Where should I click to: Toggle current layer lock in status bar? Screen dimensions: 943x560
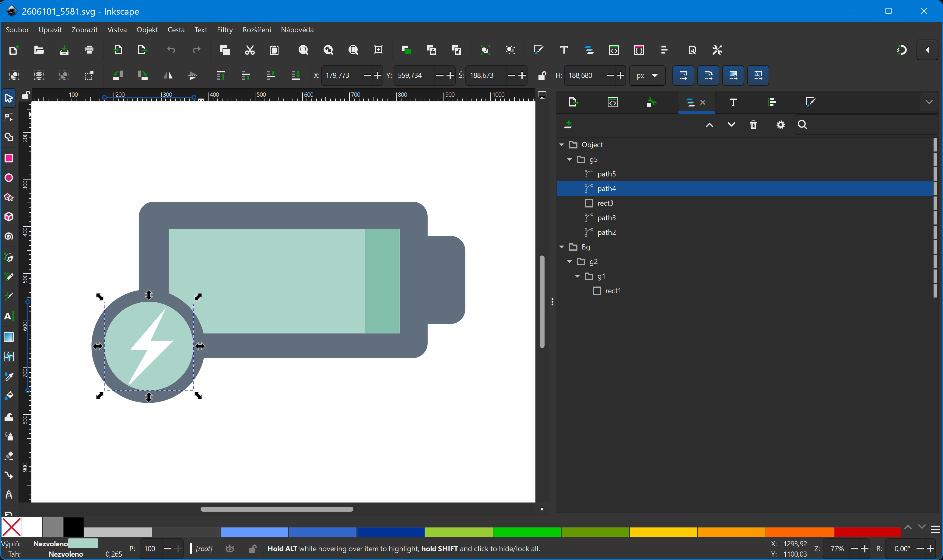pyautogui.click(x=253, y=548)
